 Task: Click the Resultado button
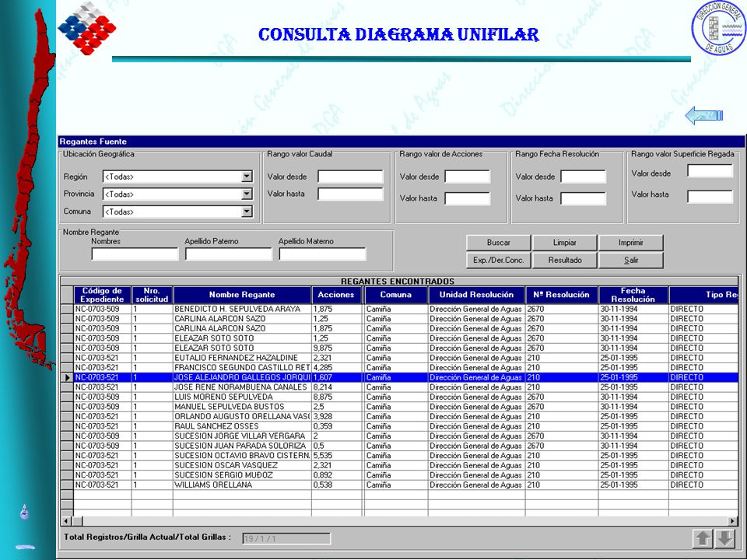pyautogui.click(x=565, y=260)
